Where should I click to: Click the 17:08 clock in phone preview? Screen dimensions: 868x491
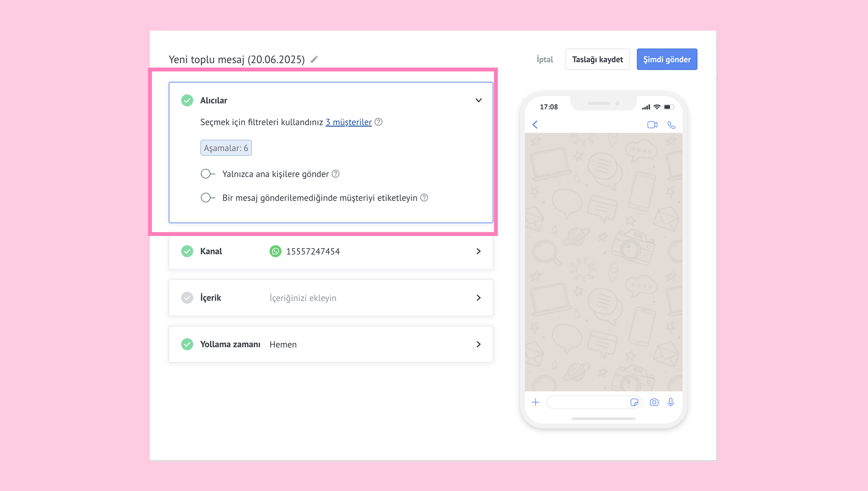[x=549, y=107]
